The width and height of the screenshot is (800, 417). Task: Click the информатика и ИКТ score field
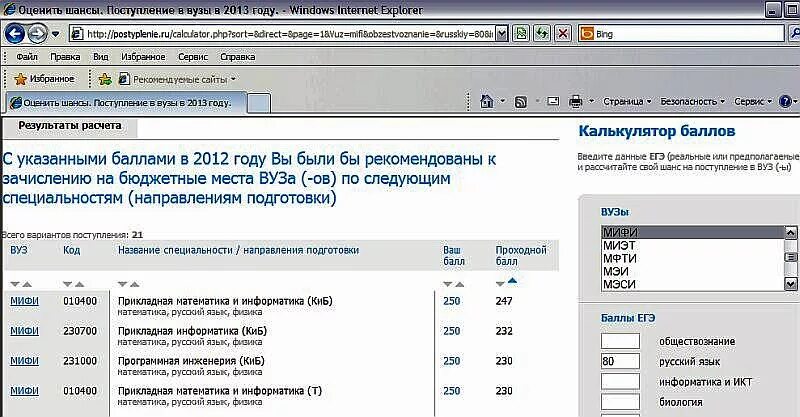point(620,382)
